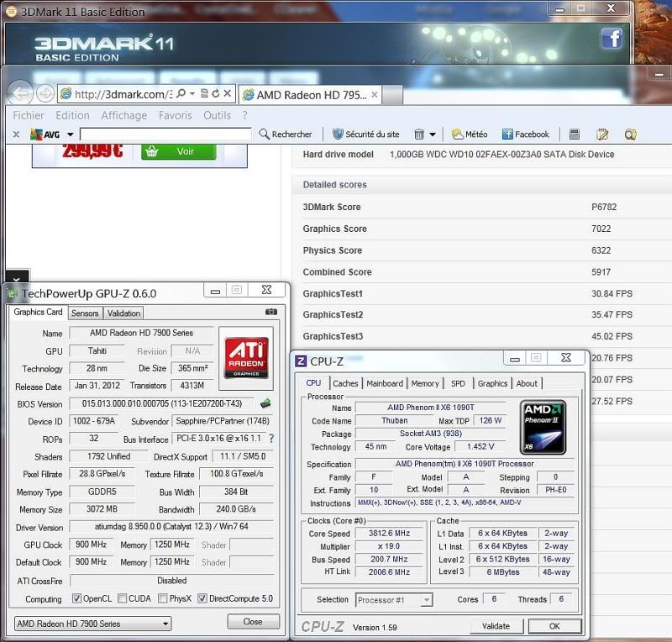Switch to the Sensors tab in GPU-Z
672x642 pixels.
click(84, 312)
